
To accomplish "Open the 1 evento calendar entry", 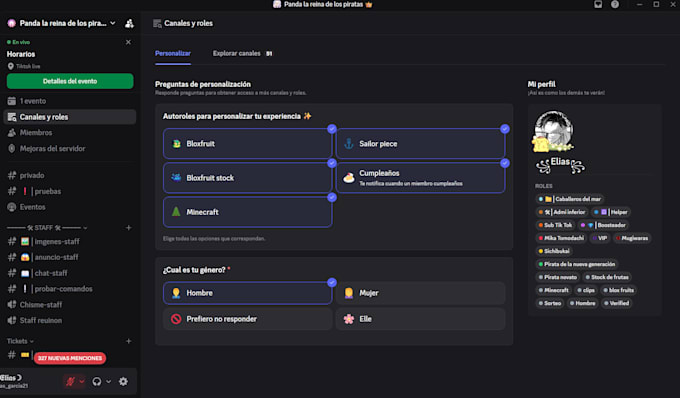I will (x=70, y=101).
